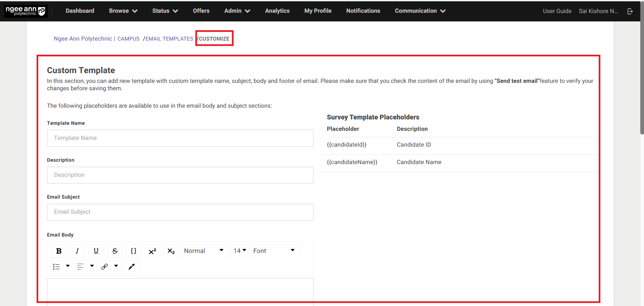Open the color picker eyedropper tool

(x=131, y=266)
